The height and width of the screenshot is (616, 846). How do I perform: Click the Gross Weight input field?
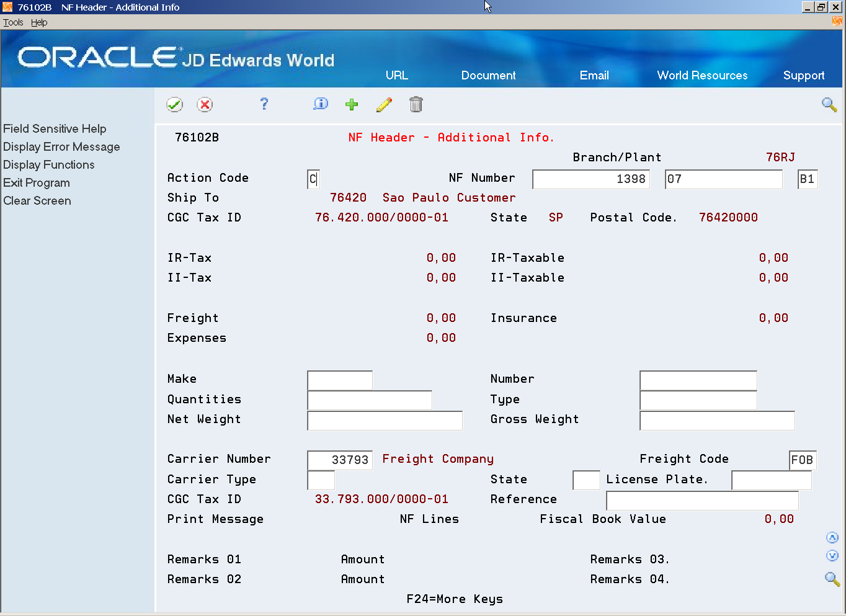point(717,420)
